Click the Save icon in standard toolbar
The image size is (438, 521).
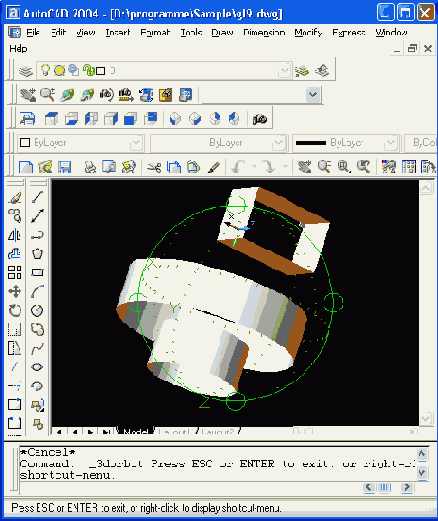[x=64, y=167]
